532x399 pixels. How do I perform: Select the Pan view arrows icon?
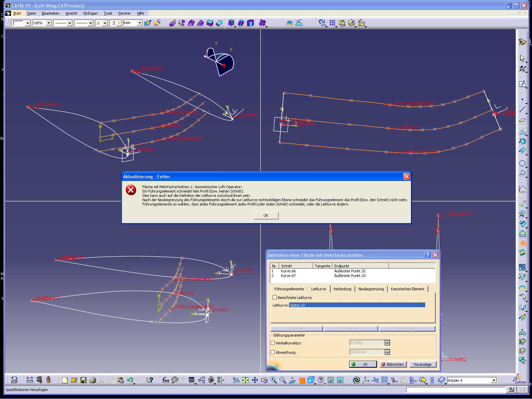pos(255,380)
